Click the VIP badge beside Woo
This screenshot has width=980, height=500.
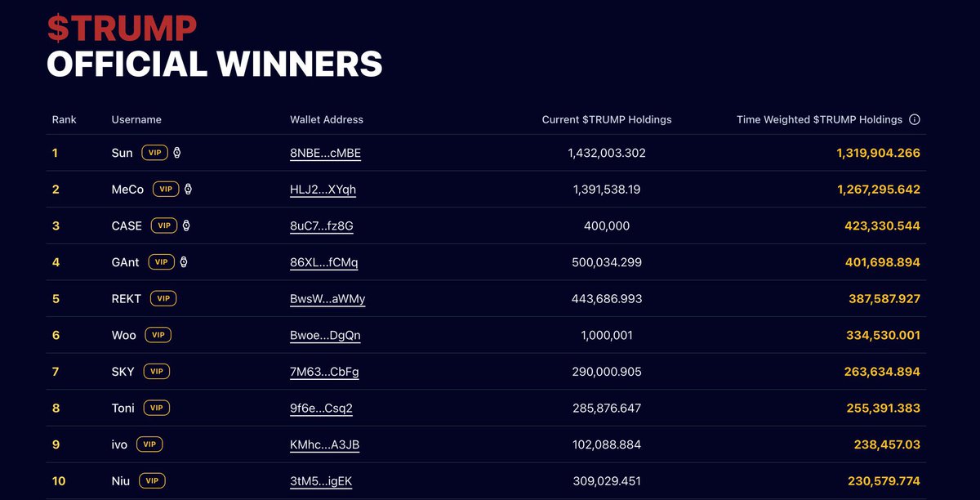(x=158, y=335)
